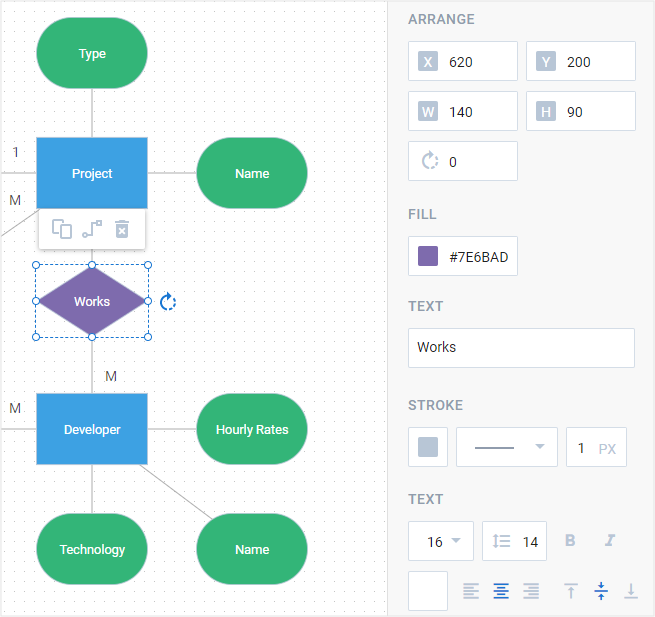The width and height of the screenshot is (655, 617).
Task: Toggle bold text formatting
Action: [570, 541]
